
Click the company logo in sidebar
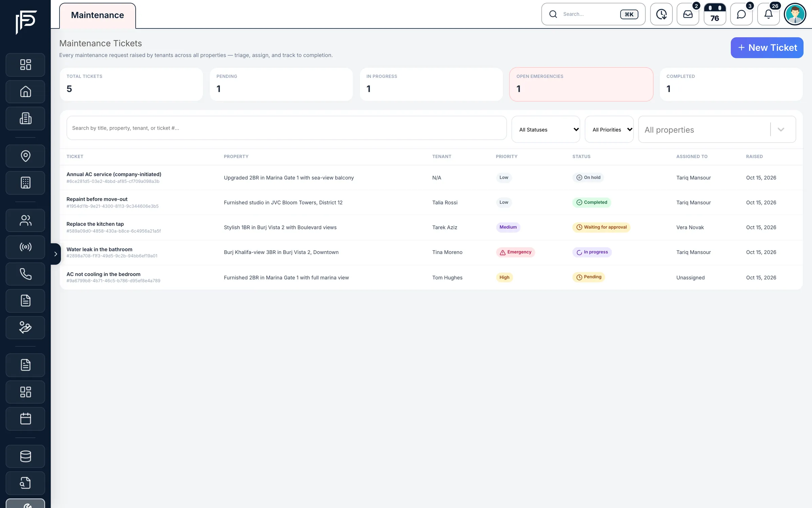coord(26,22)
